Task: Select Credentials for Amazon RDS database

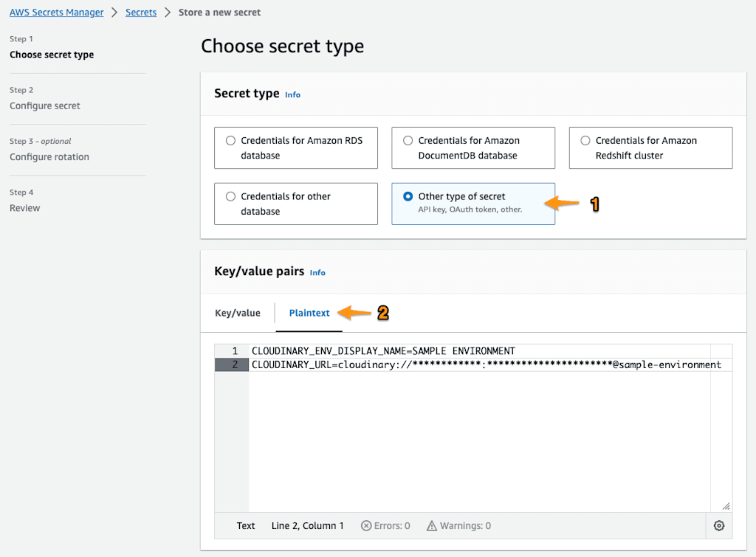Action: [x=296, y=148]
